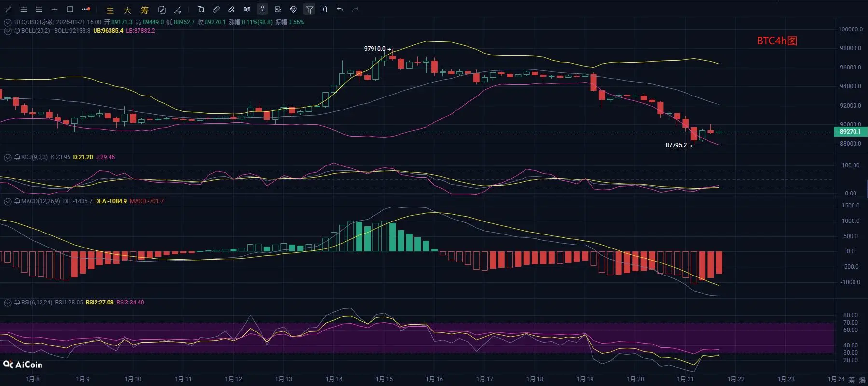868x386 pixels.
Task: Click the MACD:-701.7 histogram value
Action: click(x=147, y=201)
